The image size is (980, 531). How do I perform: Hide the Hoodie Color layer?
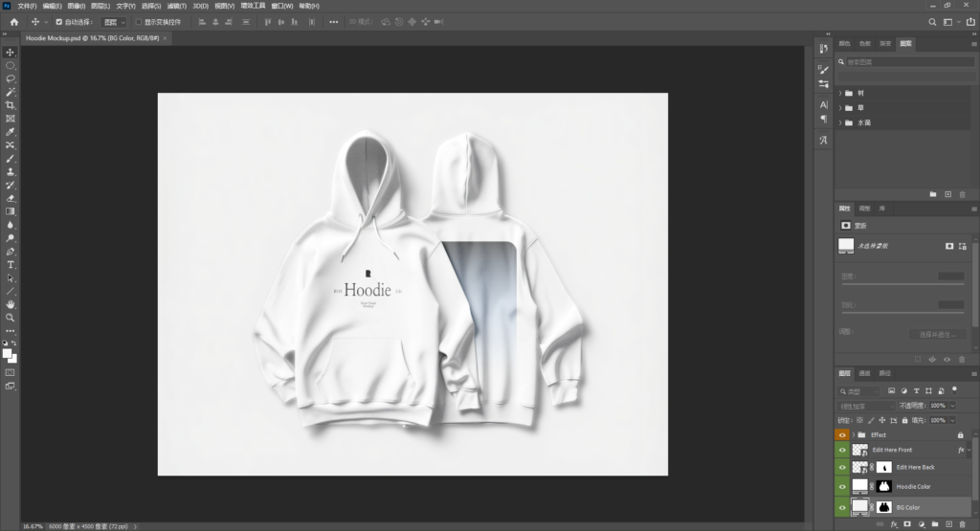coord(842,486)
